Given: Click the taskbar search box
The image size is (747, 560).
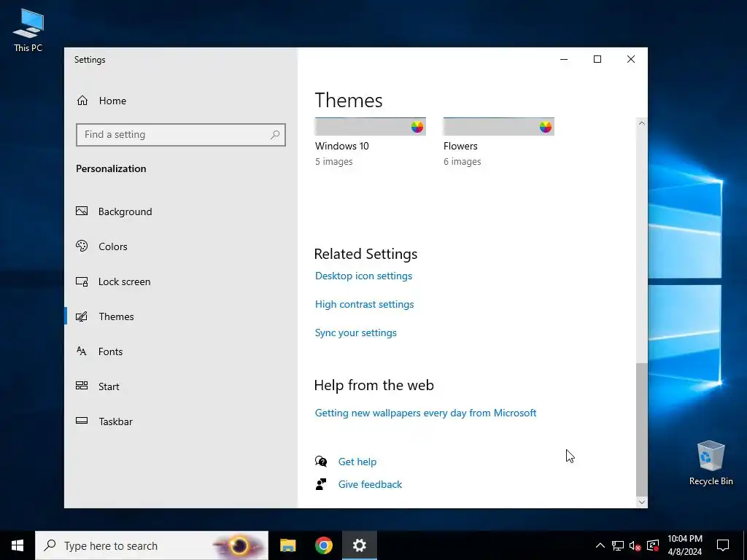Looking at the screenshot, I should pos(152,545).
